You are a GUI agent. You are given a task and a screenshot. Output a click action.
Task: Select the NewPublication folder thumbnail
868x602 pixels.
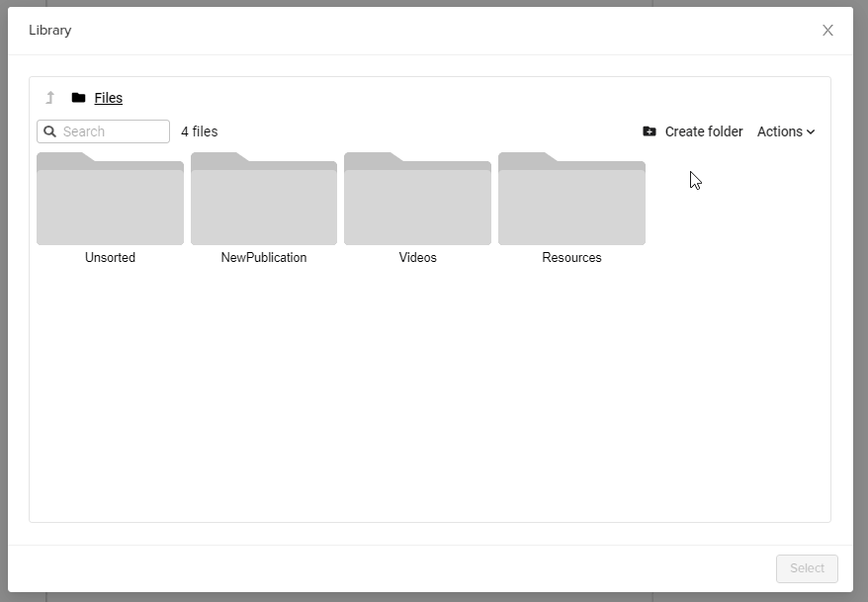click(264, 199)
